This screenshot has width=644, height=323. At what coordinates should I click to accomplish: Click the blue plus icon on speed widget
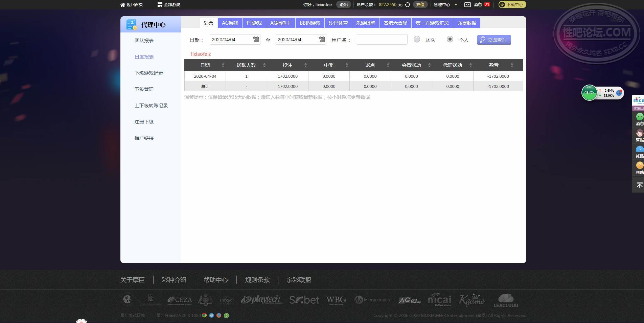pyautogui.click(x=619, y=93)
